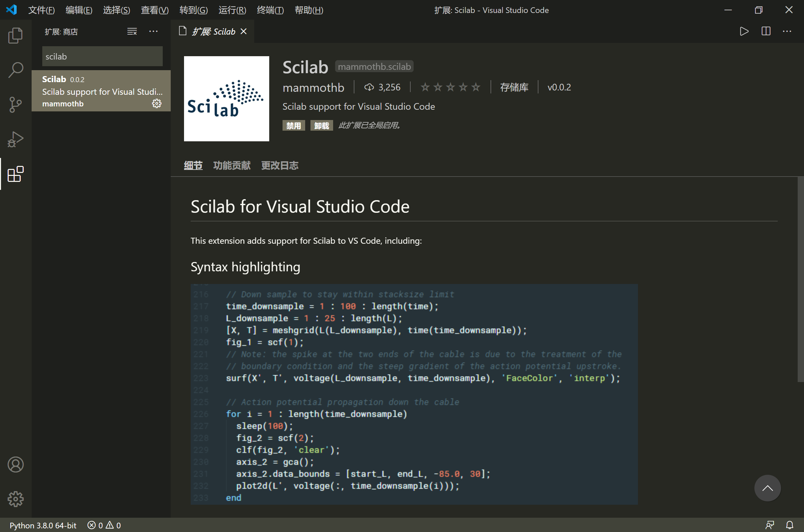Click the 禁用 button

294,125
